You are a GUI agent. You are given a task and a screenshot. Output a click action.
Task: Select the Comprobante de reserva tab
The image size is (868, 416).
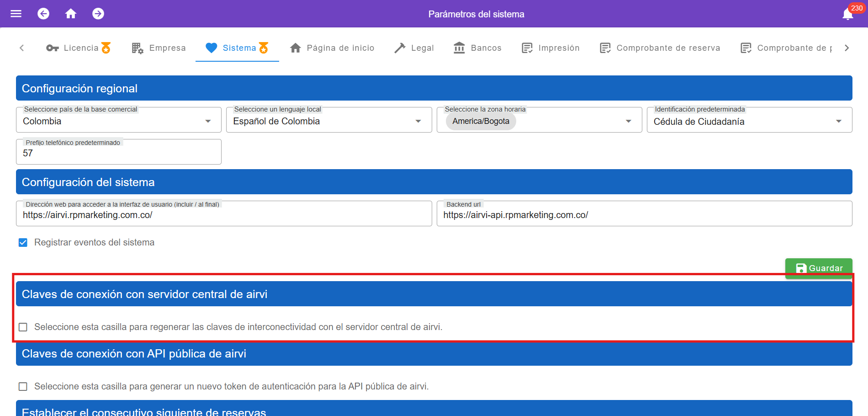click(x=660, y=48)
